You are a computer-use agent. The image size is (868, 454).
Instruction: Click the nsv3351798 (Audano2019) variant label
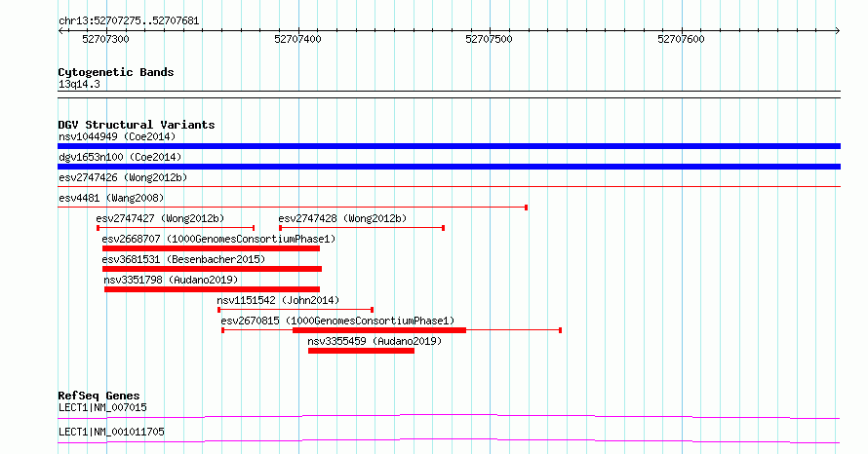(x=171, y=280)
